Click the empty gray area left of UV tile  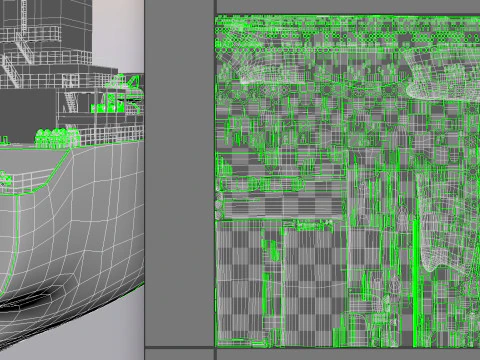point(180,173)
